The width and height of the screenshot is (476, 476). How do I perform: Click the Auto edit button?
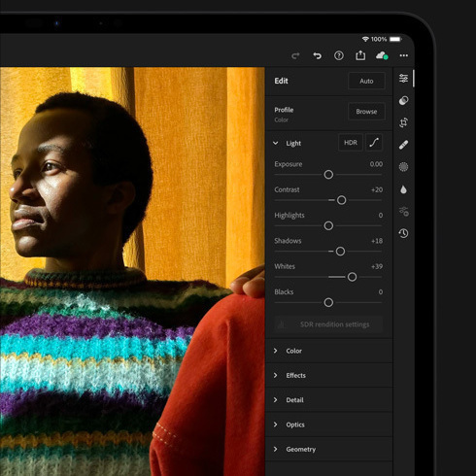[x=366, y=81]
